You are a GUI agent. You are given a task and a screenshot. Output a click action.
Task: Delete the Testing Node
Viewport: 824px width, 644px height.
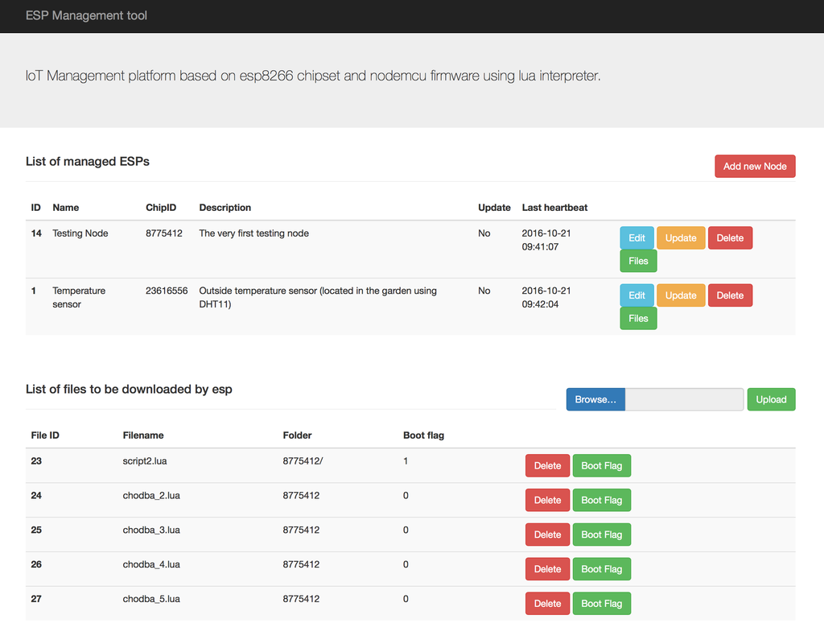click(730, 237)
